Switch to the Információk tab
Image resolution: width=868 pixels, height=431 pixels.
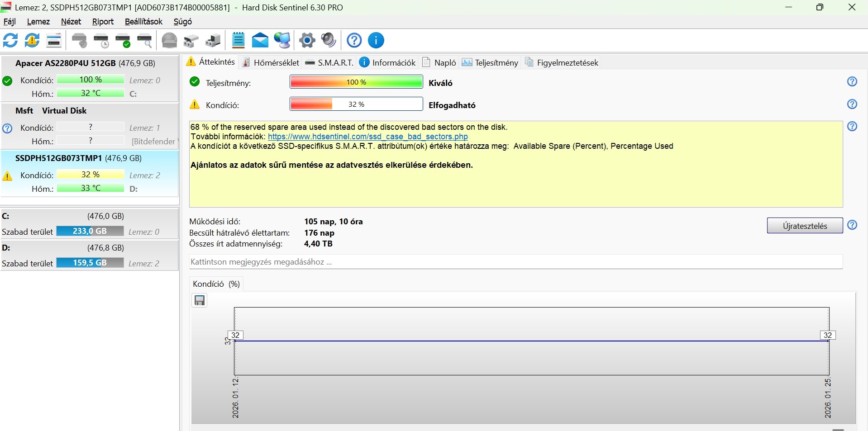(x=388, y=62)
